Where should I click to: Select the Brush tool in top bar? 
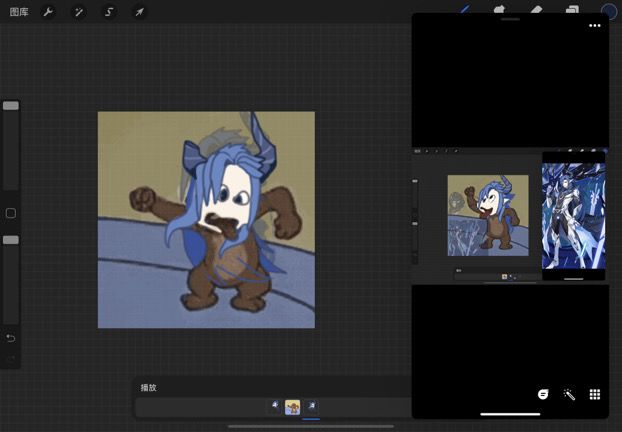point(465,9)
